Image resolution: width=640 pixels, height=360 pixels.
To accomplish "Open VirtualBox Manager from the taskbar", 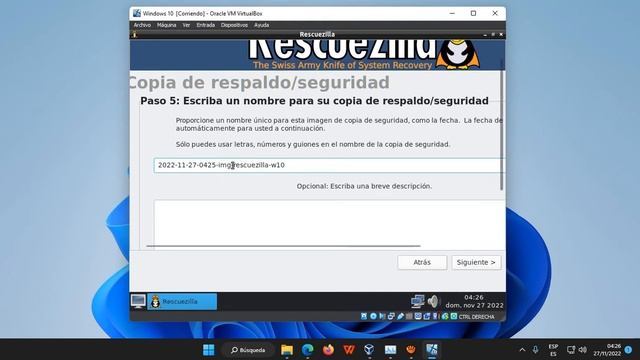I will 369,350.
